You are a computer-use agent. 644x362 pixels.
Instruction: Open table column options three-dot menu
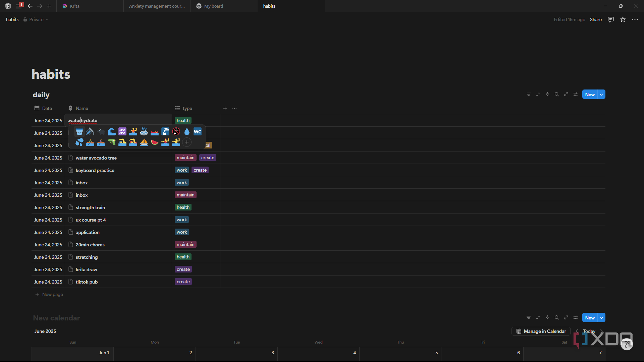234,108
